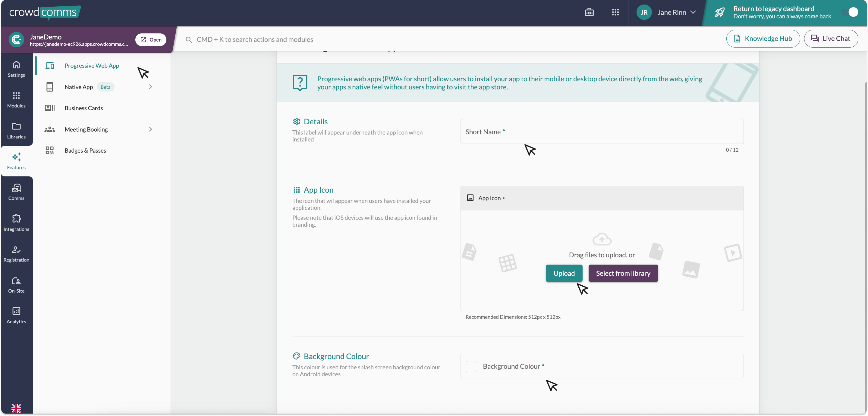Select the Modules sidebar icon
Image resolution: width=868 pixels, height=416 pixels.
(16, 100)
